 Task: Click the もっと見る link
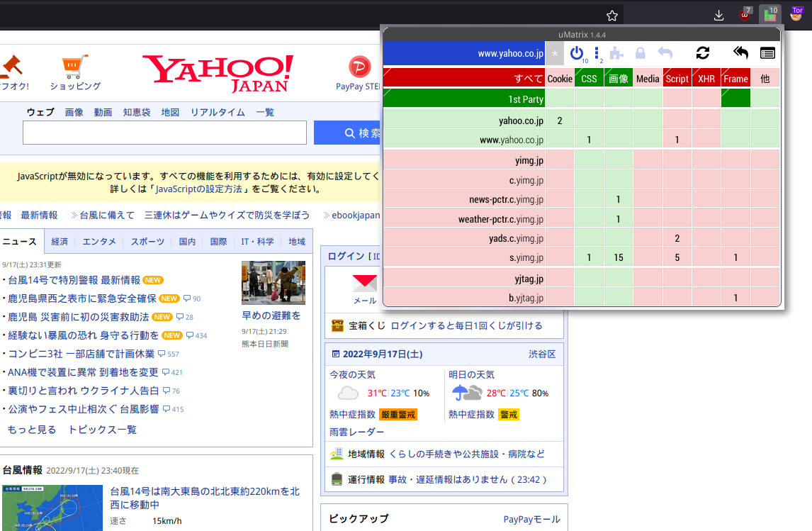point(32,430)
